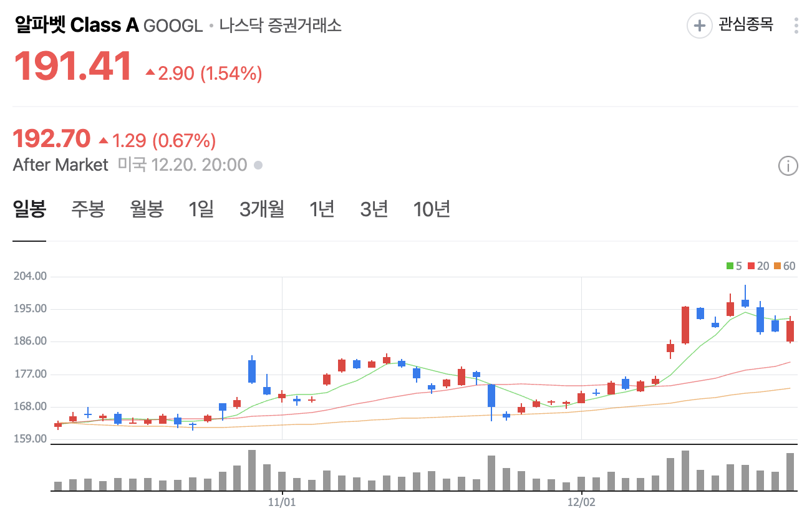Click the orange 60-day moving average legend

(x=785, y=266)
